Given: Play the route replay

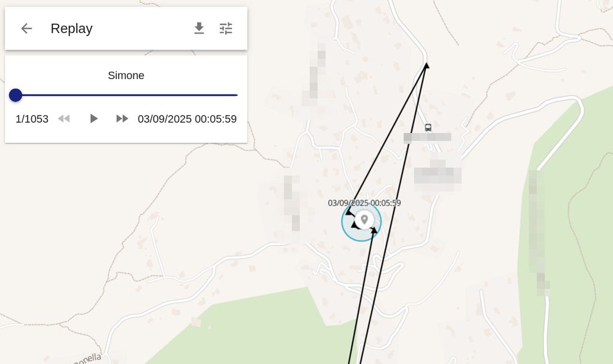Looking at the screenshot, I should [93, 119].
